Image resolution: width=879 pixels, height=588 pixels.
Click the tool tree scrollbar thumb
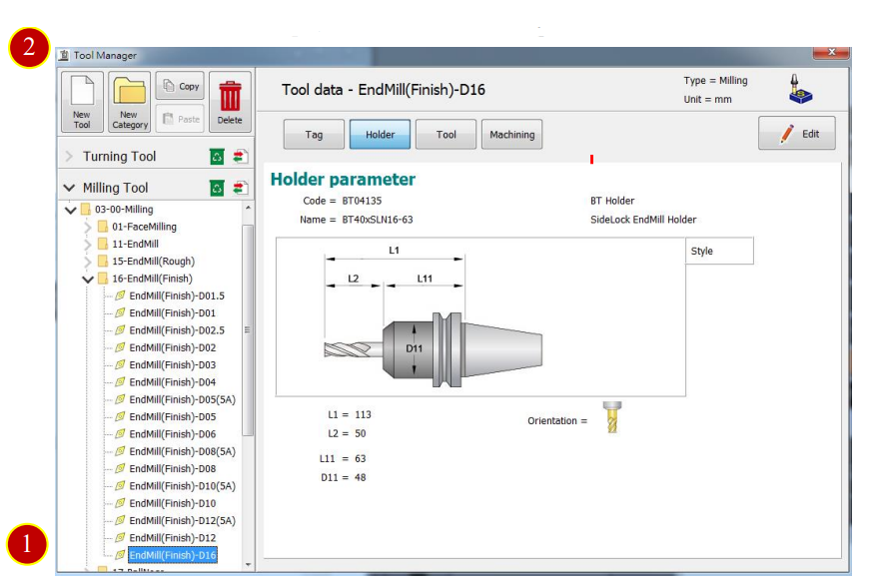tap(248, 330)
